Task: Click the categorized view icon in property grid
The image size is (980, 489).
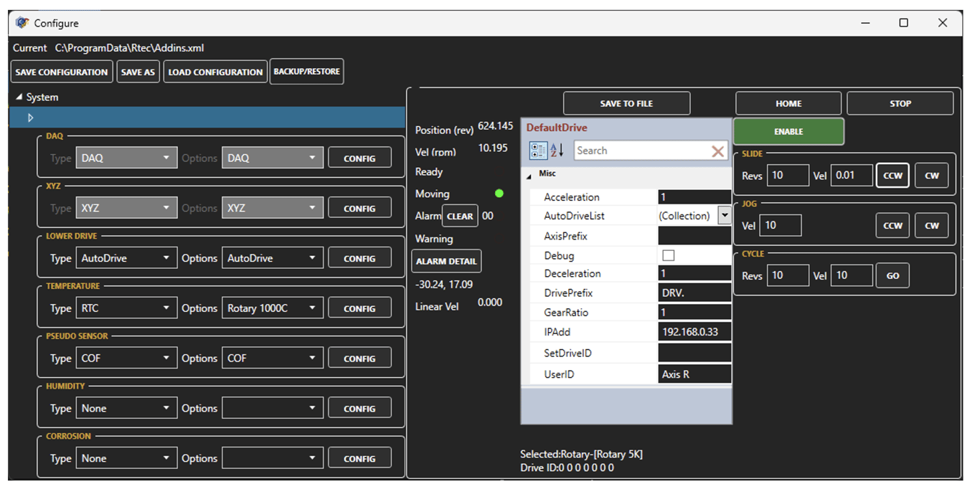Action: (538, 151)
